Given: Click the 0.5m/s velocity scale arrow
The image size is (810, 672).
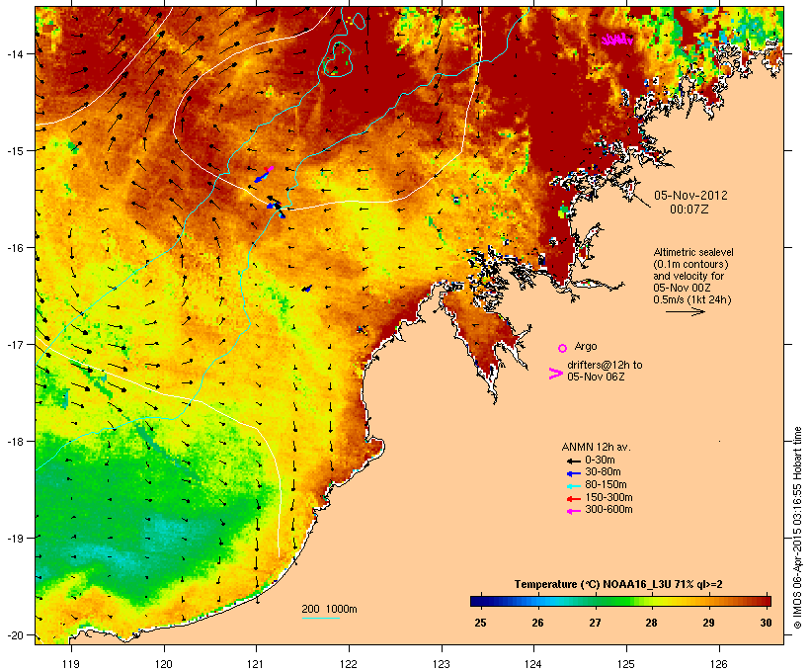Looking at the screenshot, I should pyautogui.click(x=685, y=311).
